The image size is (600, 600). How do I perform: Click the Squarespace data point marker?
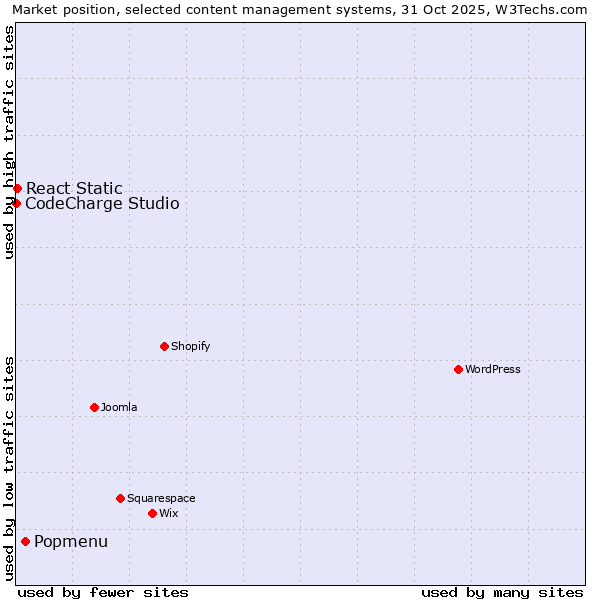point(120,498)
